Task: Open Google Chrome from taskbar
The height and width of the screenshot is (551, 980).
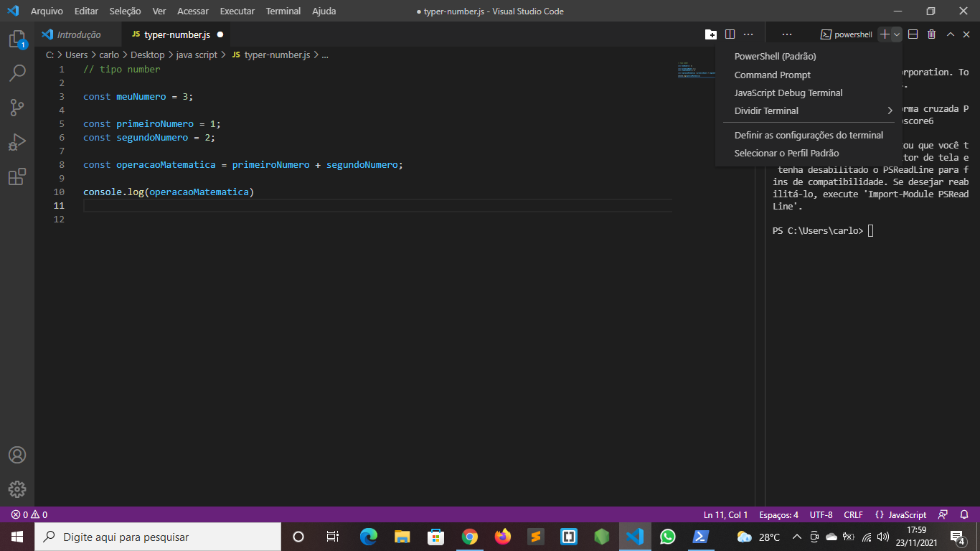Action: tap(469, 537)
